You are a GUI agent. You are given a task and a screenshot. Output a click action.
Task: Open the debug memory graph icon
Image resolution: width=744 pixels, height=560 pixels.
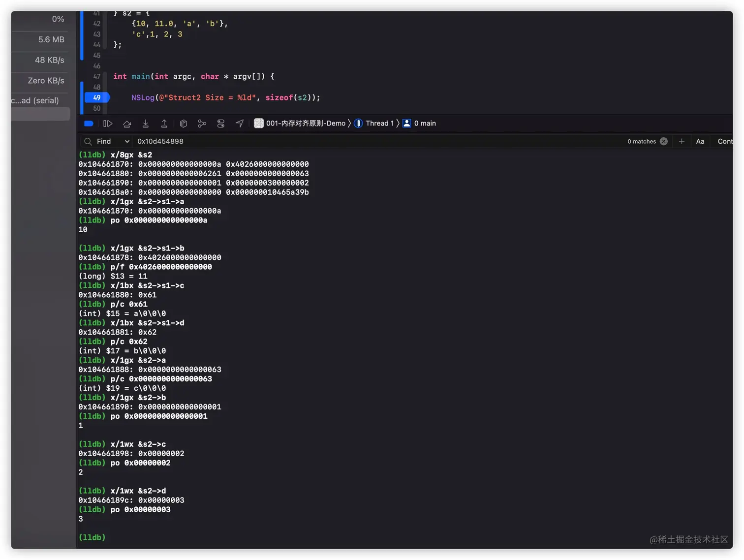click(202, 124)
